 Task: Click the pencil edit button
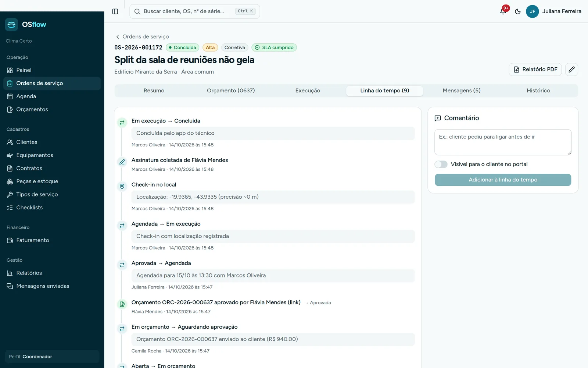tap(571, 69)
